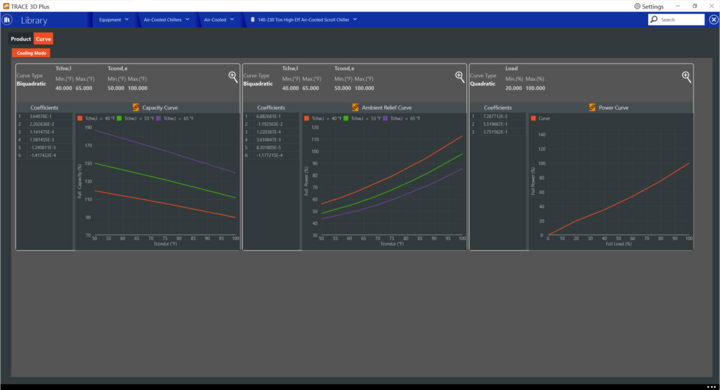
Task: Click the Search input field
Action: [x=676, y=19]
